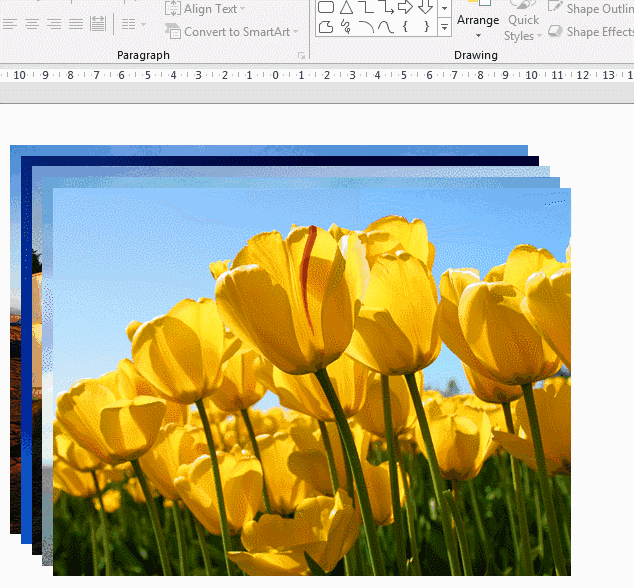Select the Elbow Arrow Connector shape
This screenshot has height=588, width=634.
386,7
